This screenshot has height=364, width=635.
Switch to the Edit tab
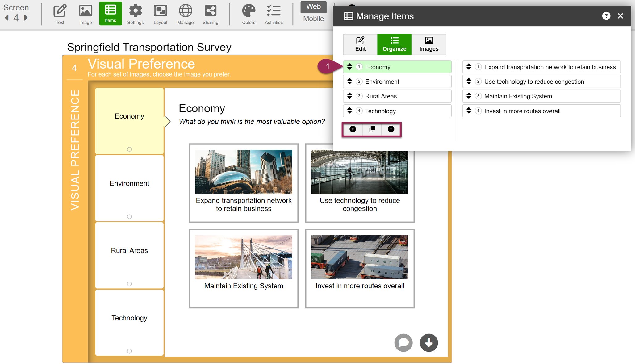[x=360, y=44]
